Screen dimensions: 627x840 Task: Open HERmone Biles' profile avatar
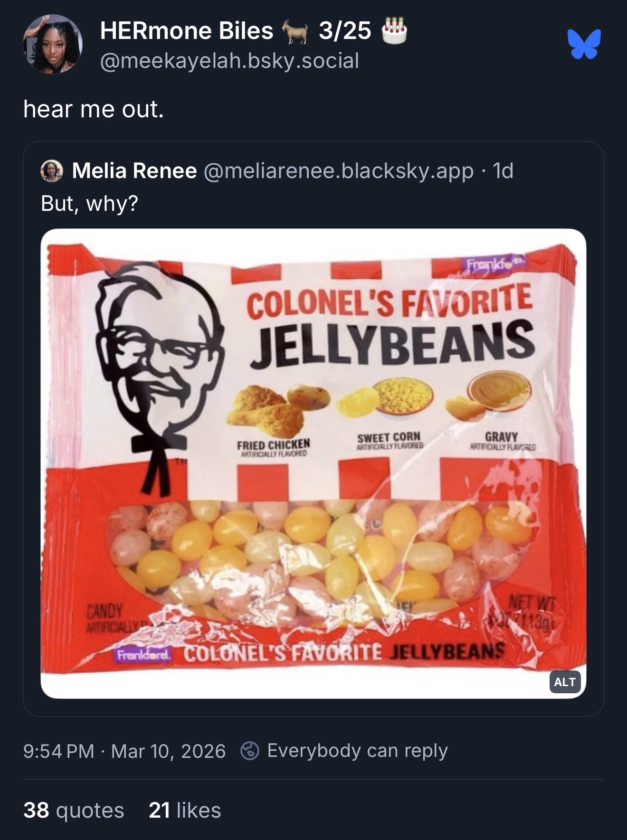coord(53,44)
